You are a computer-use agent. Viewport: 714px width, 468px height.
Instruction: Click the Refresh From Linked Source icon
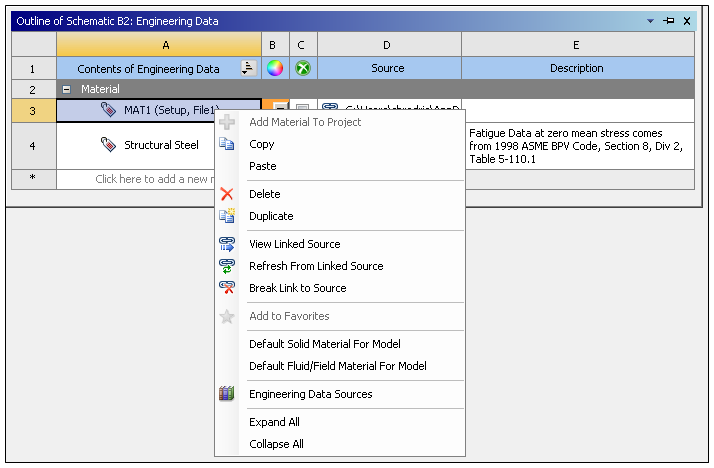[227, 266]
